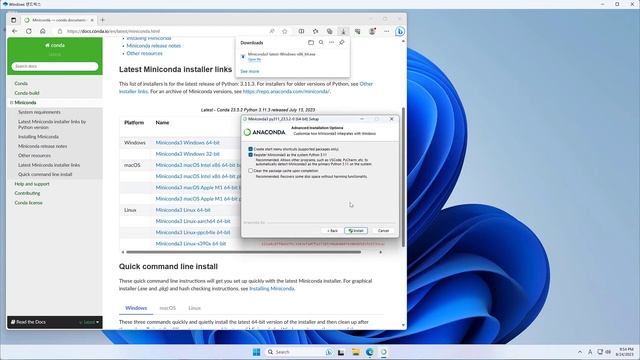Screen dimensions: 640x360
Task: Switch to the Windows instructions tab
Action: click(x=136, y=308)
